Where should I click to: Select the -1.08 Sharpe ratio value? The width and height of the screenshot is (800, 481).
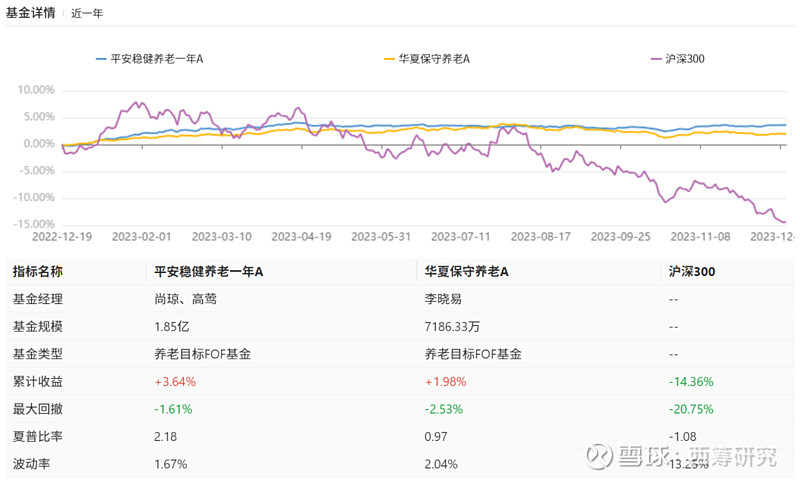click(x=683, y=437)
